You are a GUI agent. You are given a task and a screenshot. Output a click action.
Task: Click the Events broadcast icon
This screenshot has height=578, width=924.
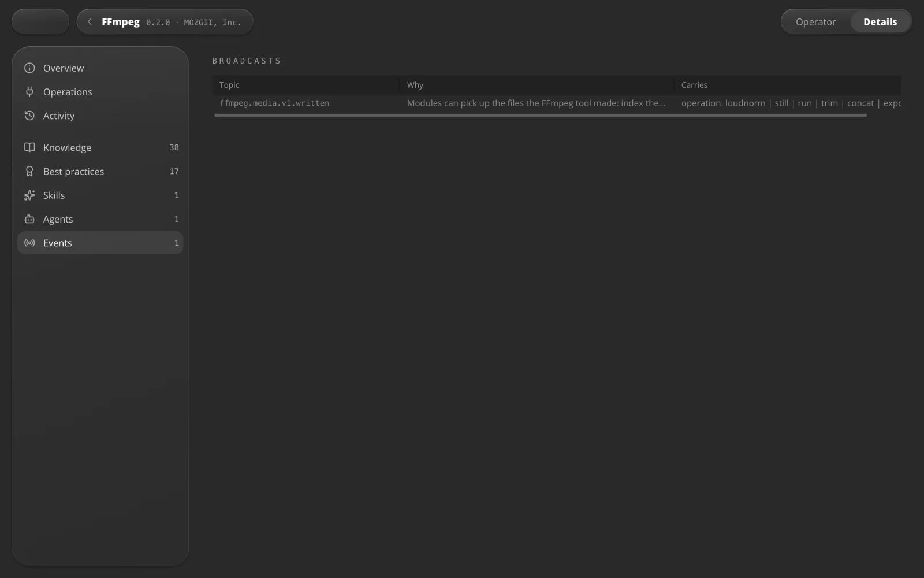coord(29,243)
